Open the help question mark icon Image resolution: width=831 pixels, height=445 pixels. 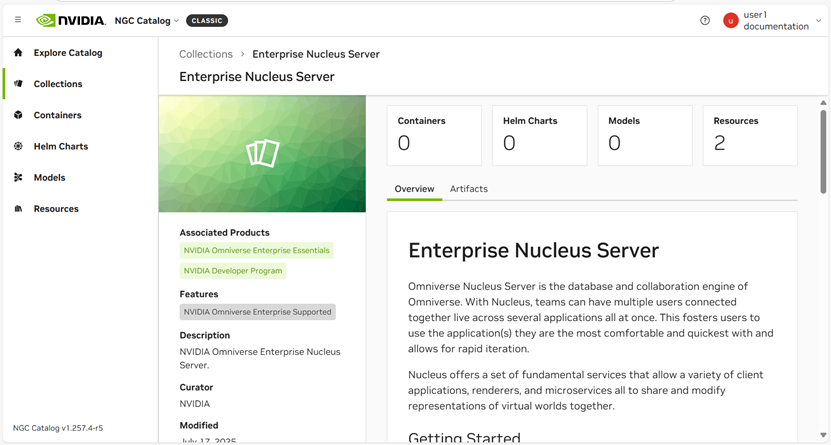coord(705,21)
